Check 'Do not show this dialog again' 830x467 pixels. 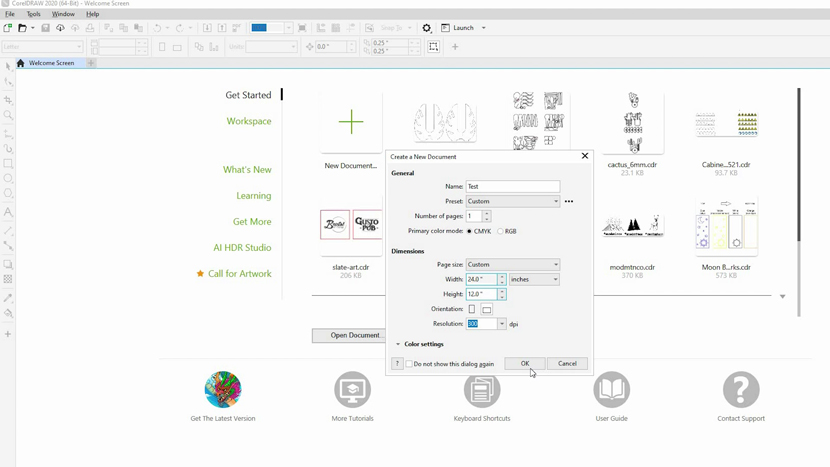click(x=410, y=364)
